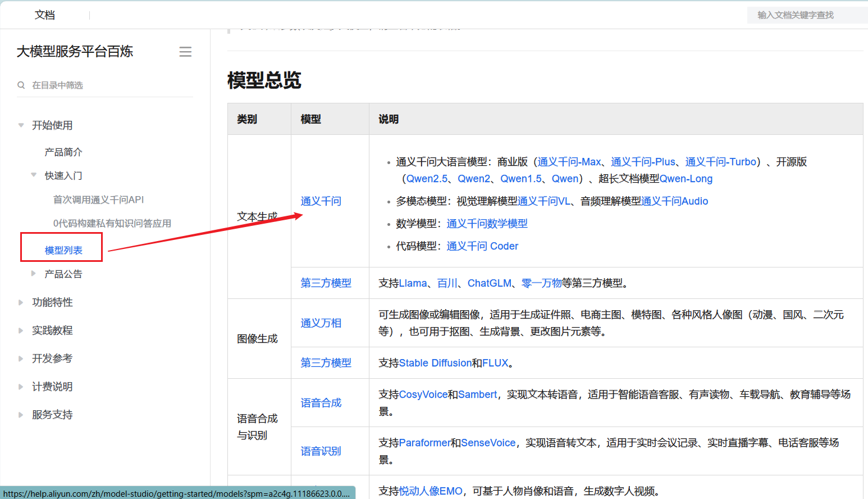Expand the 计费说明 section arrow
Viewport: 868px width, 499px height.
click(21, 387)
